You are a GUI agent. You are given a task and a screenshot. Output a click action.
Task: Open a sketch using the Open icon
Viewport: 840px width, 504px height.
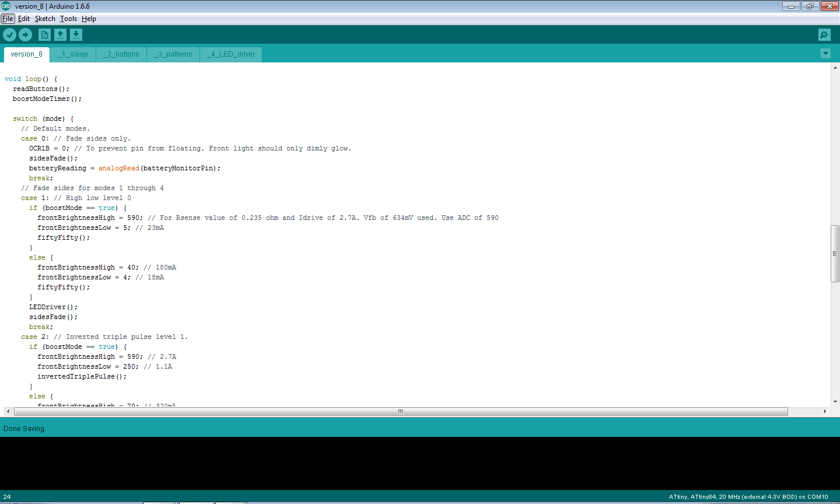coord(61,34)
